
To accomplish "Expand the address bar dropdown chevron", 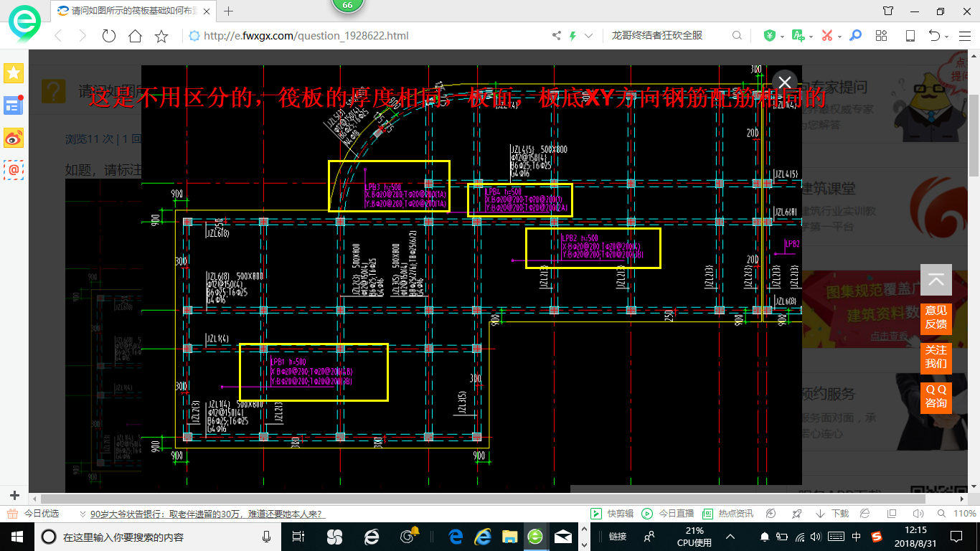I will coord(589,36).
